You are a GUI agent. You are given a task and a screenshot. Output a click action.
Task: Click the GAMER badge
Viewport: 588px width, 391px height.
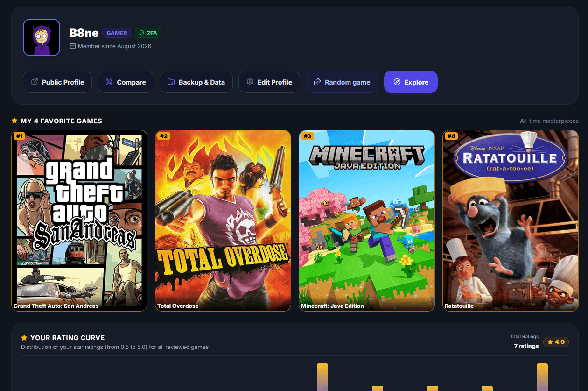(x=117, y=33)
